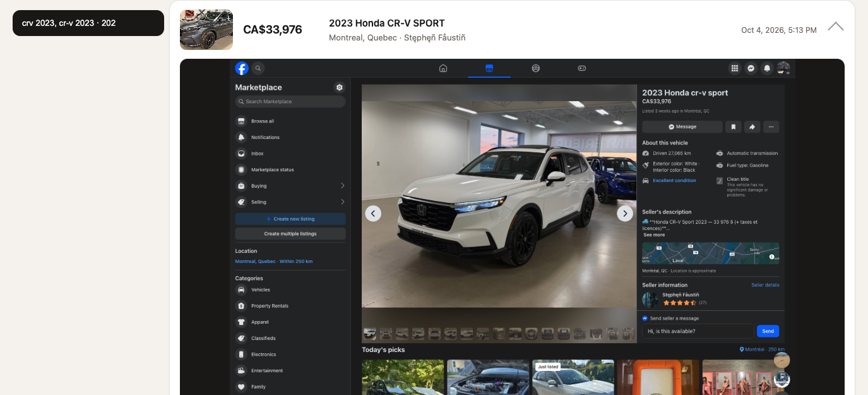The width and height of the screenshot is (868, 395).
Task: Click the map info icon
Action: (x=771, y=257)
